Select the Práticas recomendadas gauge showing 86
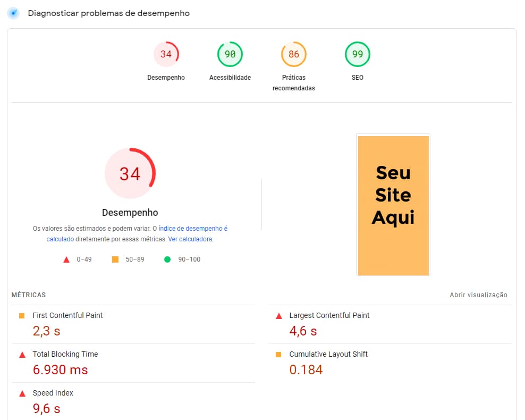Screen dimensions: 525x420 click(293, 54)
